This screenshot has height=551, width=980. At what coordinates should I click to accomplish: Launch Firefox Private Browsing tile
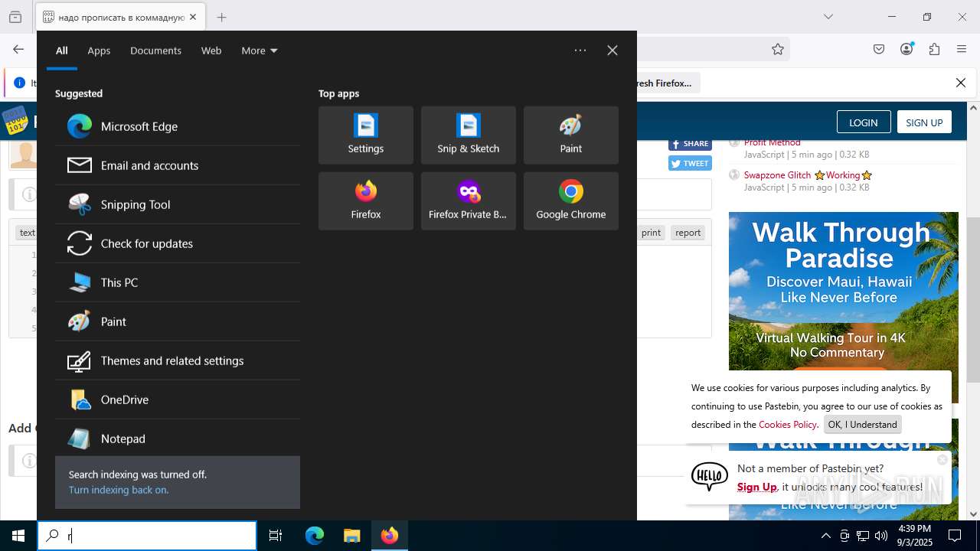click(469, 201)
